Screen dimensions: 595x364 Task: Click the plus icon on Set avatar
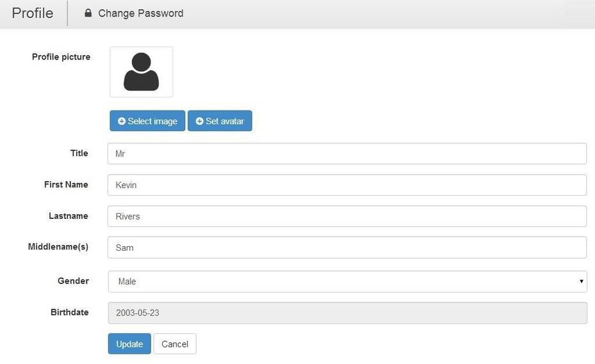[199, 121]
